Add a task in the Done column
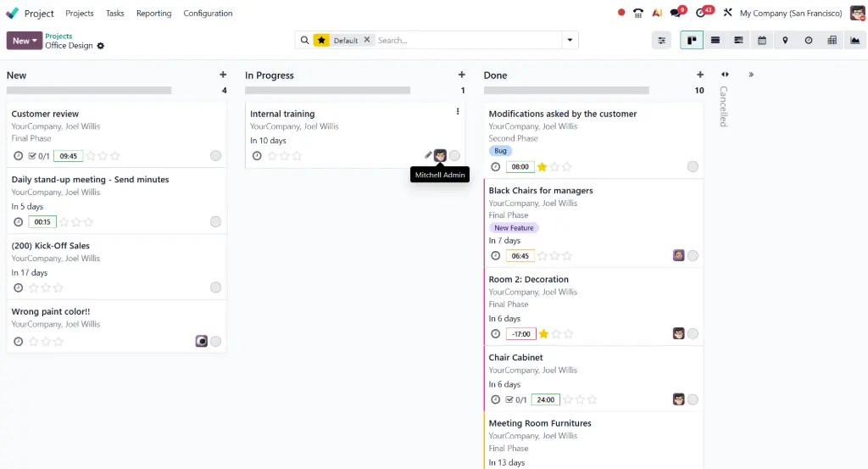Screen dimensions: 868x469 pos(700,75)
